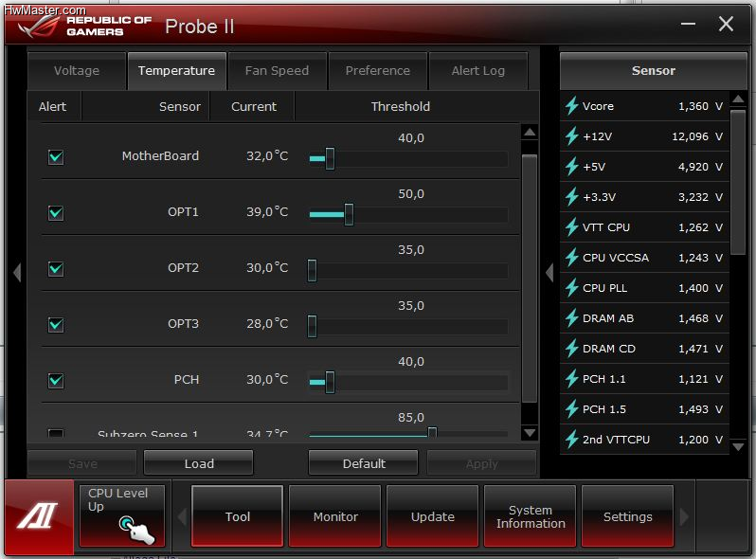Image resolution: width=756 pixels, height=559 pixels.
Task: Click the Sensor panel scrollbar thumb
Action: click(x=738, y=182)
